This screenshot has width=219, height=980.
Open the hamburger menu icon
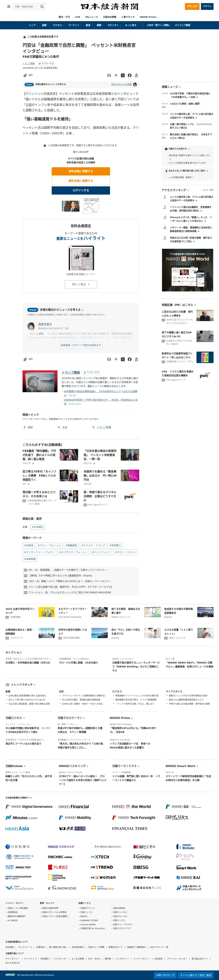tap(8, 6)
